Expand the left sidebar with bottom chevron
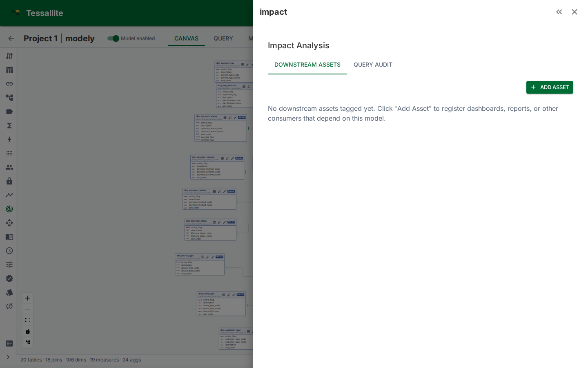Screen dimensions: 588x368 coord(8,357)
